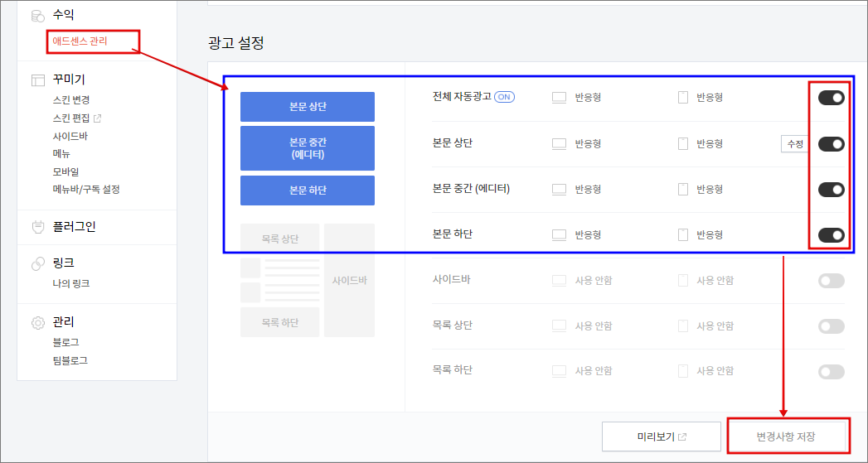868x463 pixels.
Task: Click external link icon beside 스킨 편집
Action: [x=98, y=118]
